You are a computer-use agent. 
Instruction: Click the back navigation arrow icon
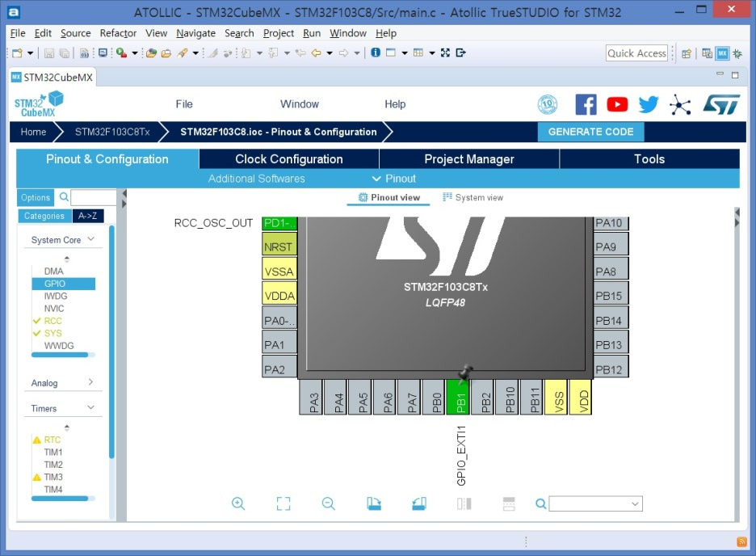[x=317, y=53]
